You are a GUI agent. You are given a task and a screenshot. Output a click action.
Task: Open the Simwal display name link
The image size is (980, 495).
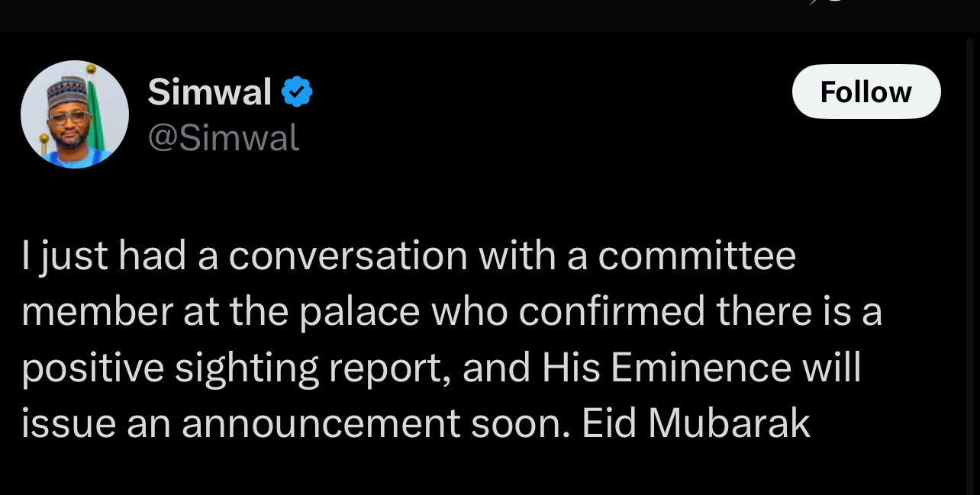tap(209, 92)
